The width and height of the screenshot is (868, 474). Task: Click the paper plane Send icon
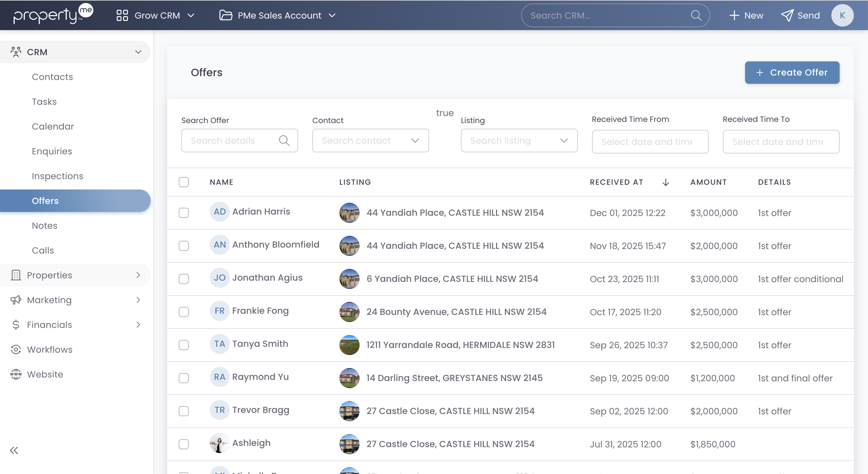787,15
